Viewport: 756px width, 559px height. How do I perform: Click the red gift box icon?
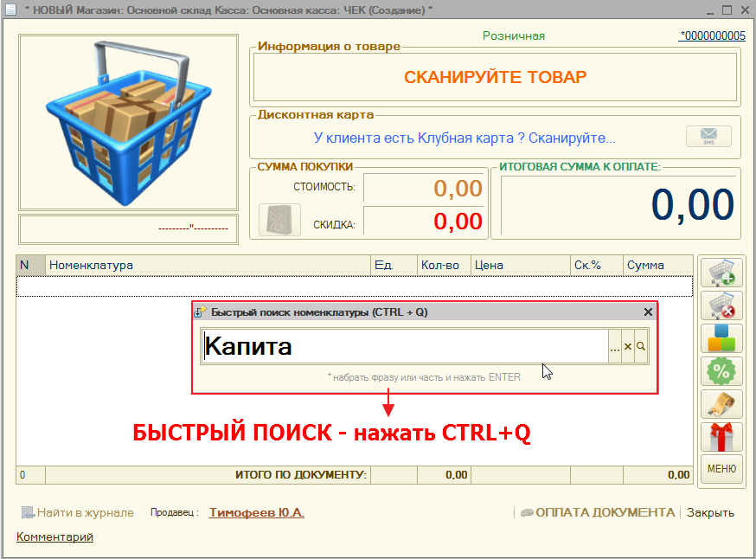pos(721,436)
